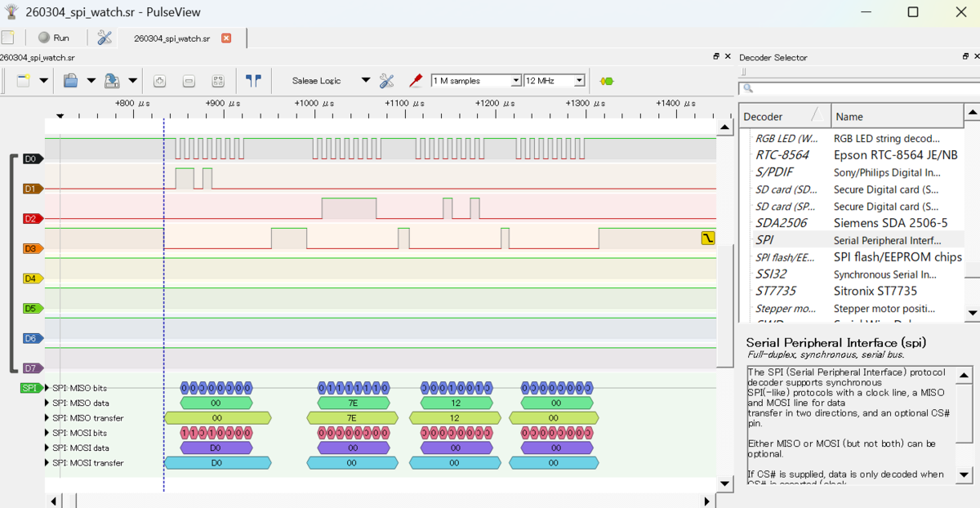Close the 260304_spi_watch.sr tab
980x508 pixels.
click(x=226, y=38)
